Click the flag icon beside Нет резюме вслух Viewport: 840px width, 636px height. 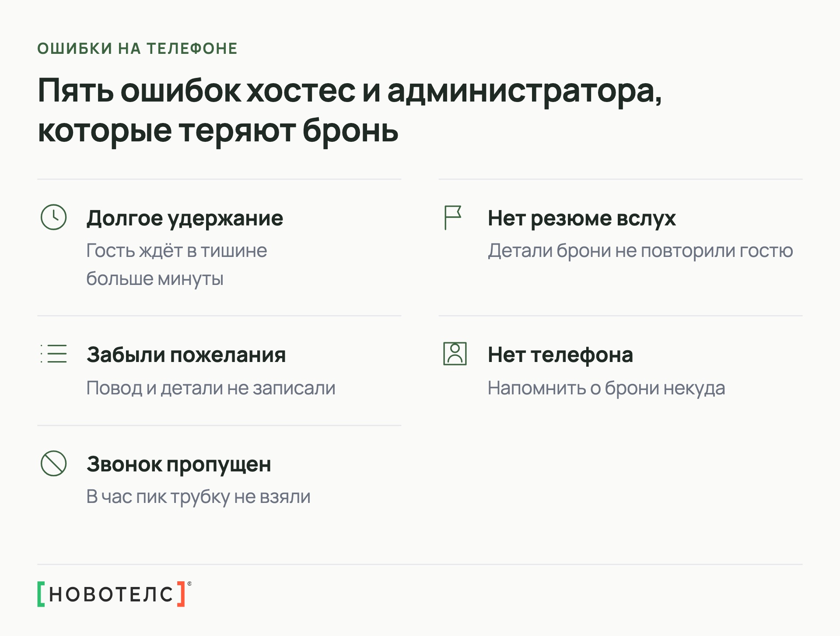[453, 218]
